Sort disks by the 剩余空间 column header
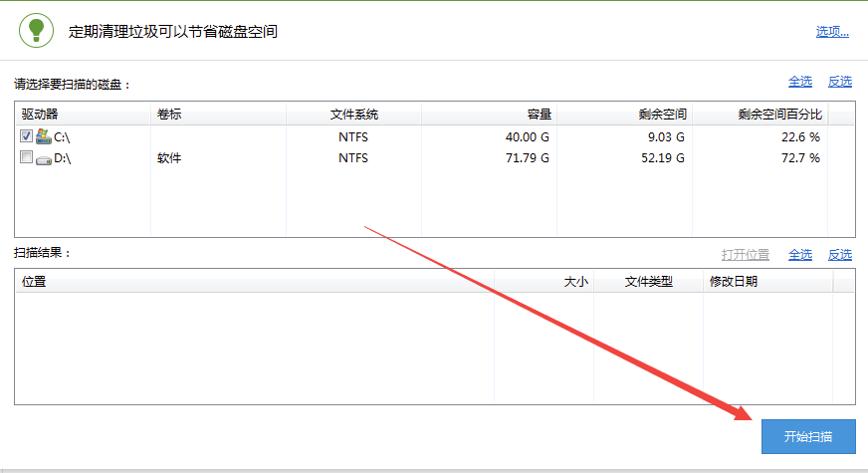 624,115
